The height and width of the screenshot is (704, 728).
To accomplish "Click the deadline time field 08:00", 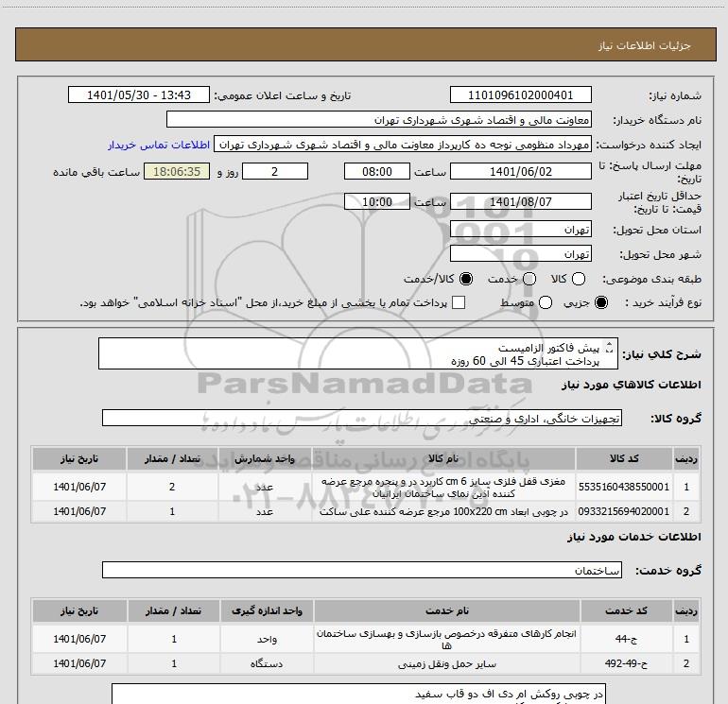I will coord(377,171).
